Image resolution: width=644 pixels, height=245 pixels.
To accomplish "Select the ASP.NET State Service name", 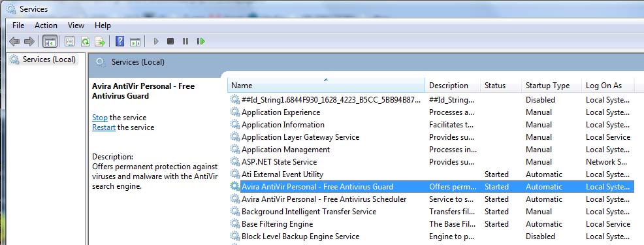I will click(x=280, y=161).
